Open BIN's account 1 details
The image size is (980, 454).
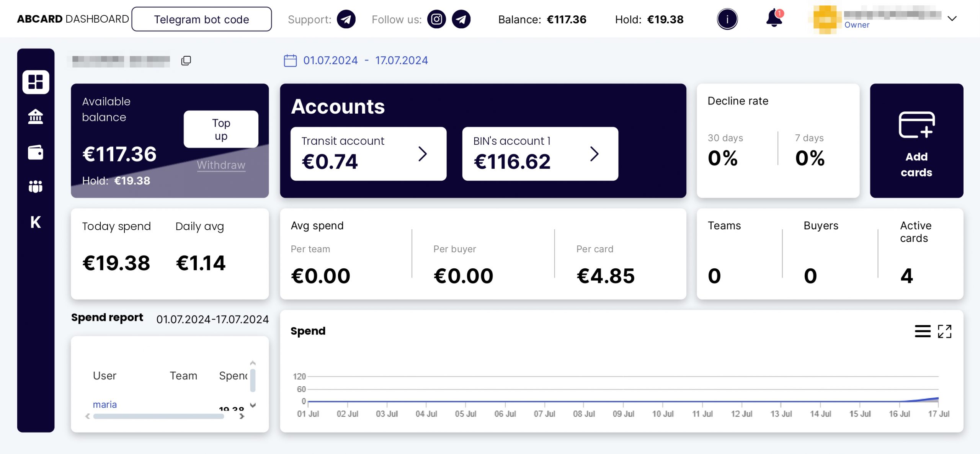(x=540, y=154)
